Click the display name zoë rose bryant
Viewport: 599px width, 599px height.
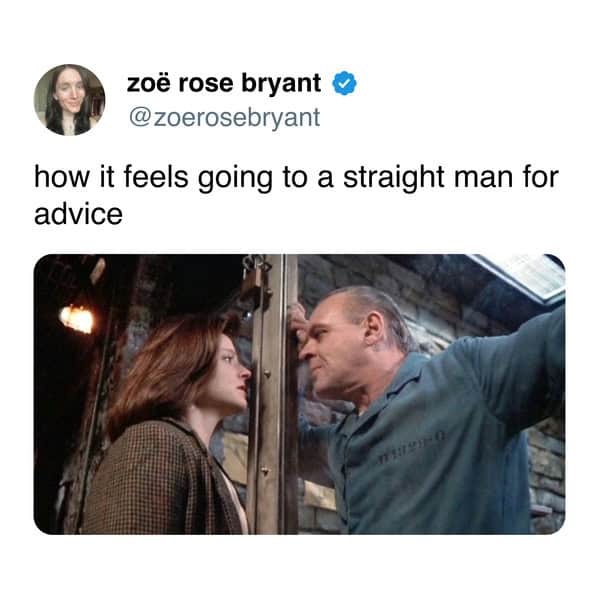(223, 83)
